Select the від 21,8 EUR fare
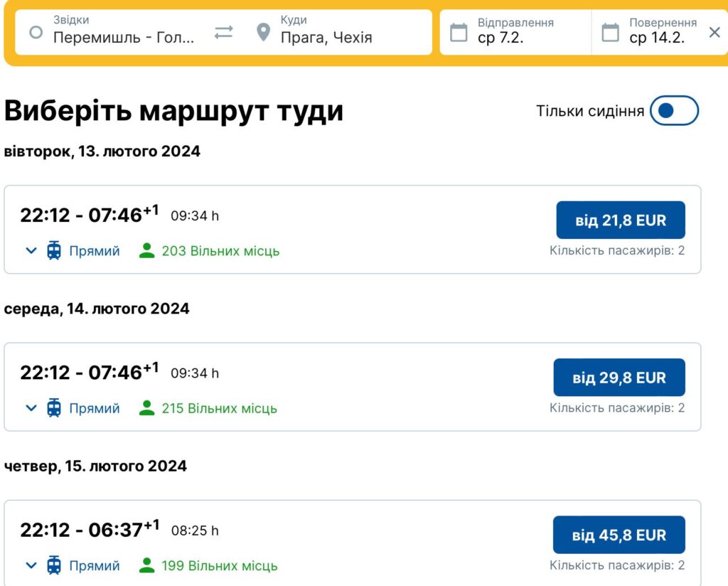728x586 pixels. click(x=620, y=220)
